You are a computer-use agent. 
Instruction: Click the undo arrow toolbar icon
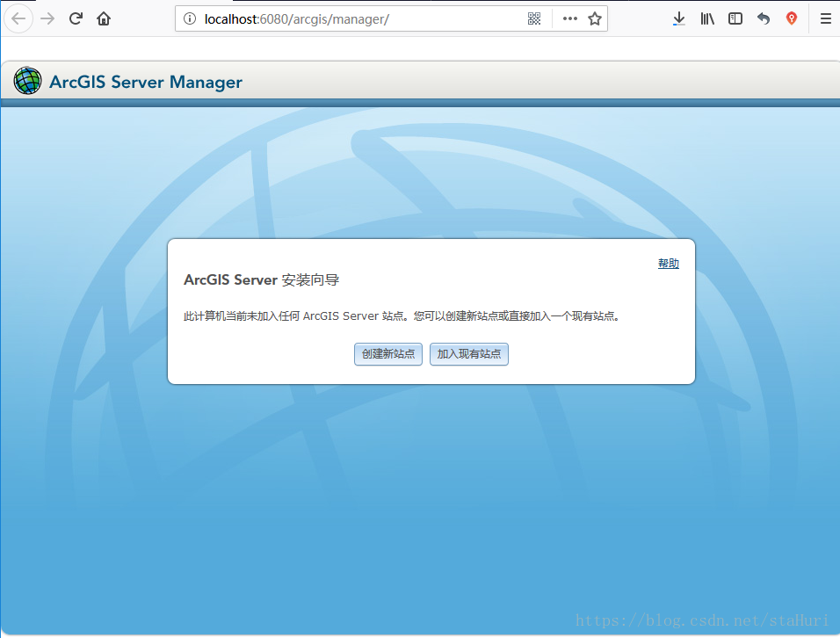coord(764,18)
